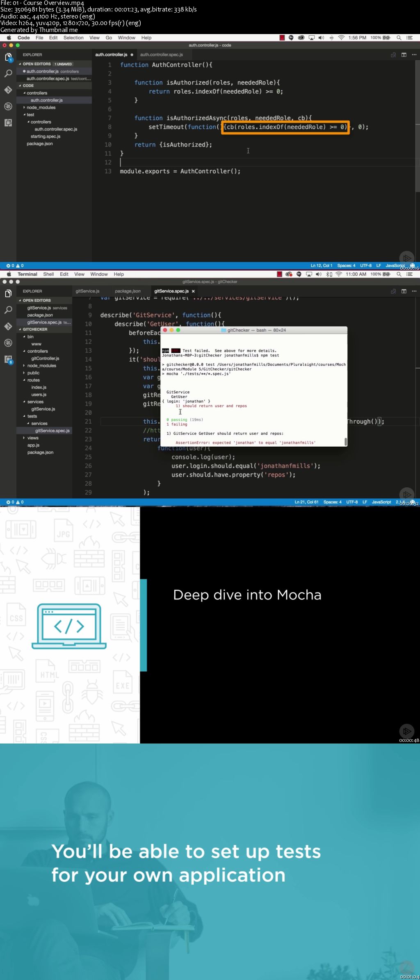
Task: Open Extensions view in the auth.controller.js window
Action: (x=8, y=122)
